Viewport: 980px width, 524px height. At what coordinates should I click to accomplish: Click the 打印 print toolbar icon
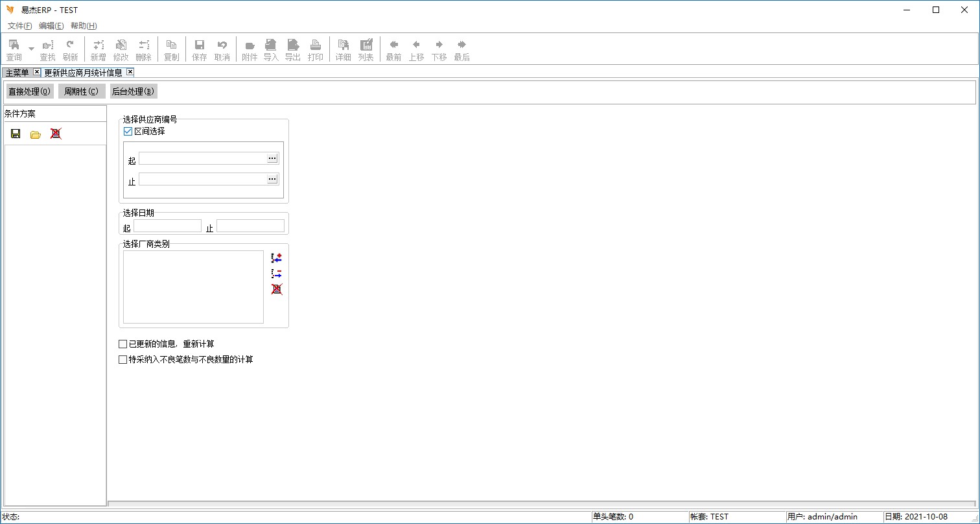point(316,49)
